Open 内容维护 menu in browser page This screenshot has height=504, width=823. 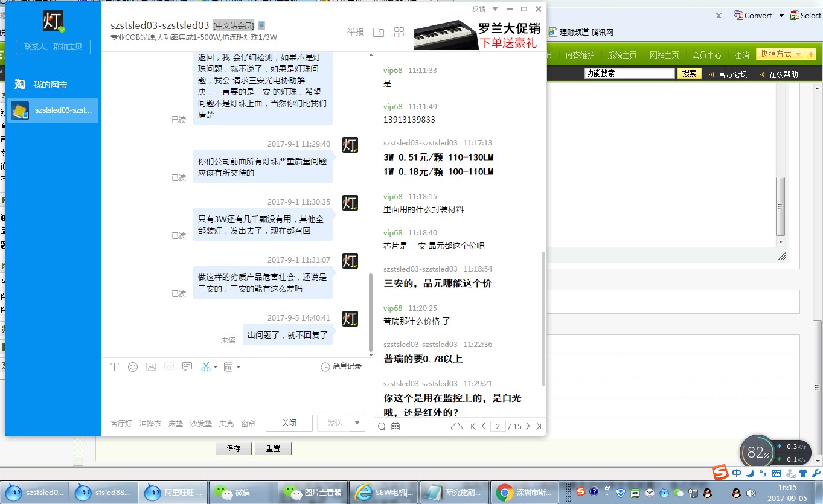(580, 55)
